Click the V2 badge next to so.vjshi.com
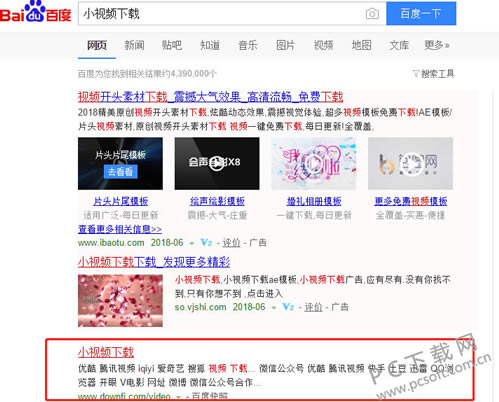 288,307
